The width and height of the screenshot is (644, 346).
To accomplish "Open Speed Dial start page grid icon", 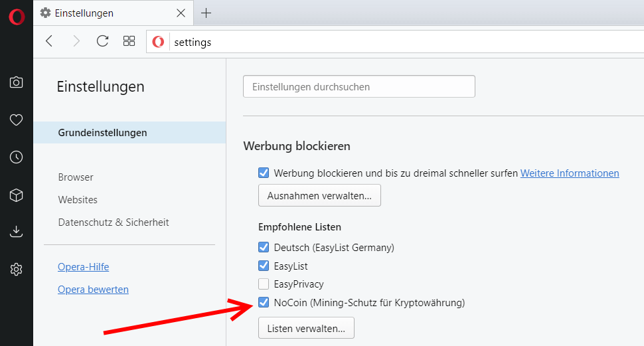I will pyautogui.click(x=129, y=41).
